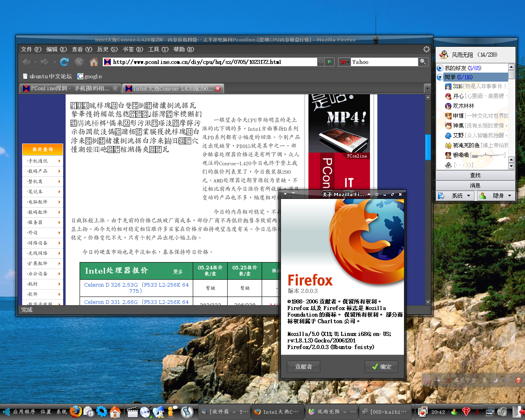
Task: Reload the page with the refresh icon
Action: tap(64, 62)
